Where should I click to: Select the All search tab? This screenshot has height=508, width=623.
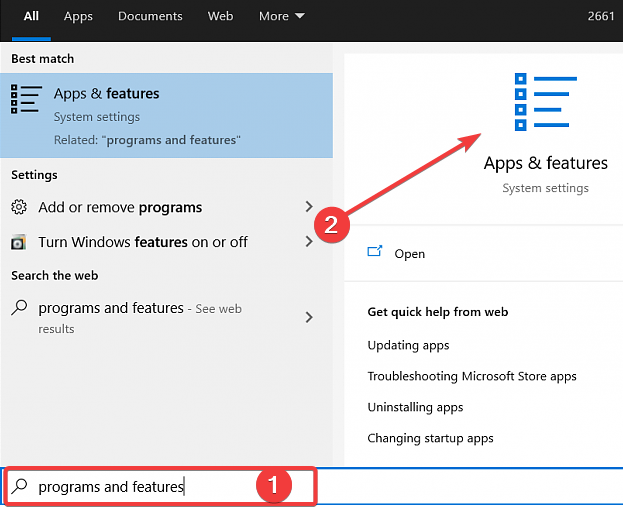click(x=31, y=16)
